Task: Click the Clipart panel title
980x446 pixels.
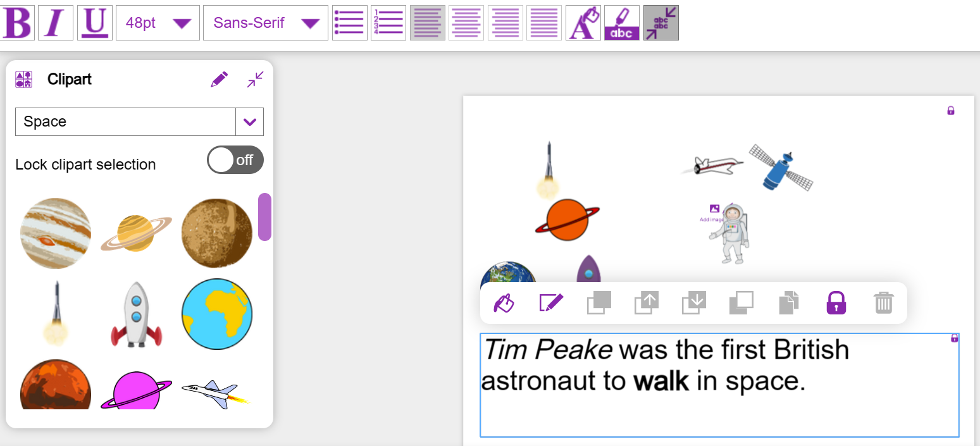Action: [70, 79]
